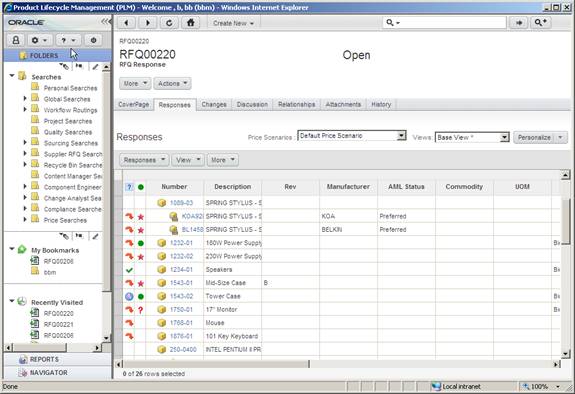
Task: Sort by the Manufacturer column header
Action: coord(348,187)
